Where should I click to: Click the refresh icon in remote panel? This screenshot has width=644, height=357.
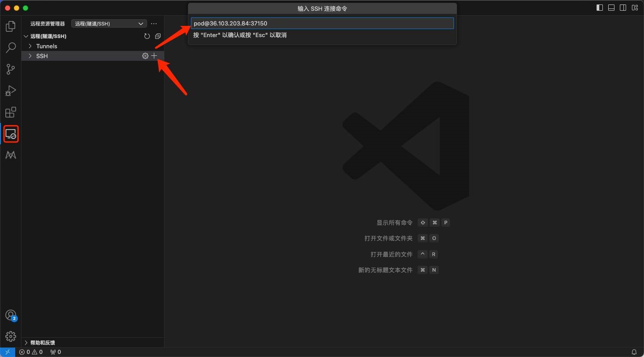147,36
